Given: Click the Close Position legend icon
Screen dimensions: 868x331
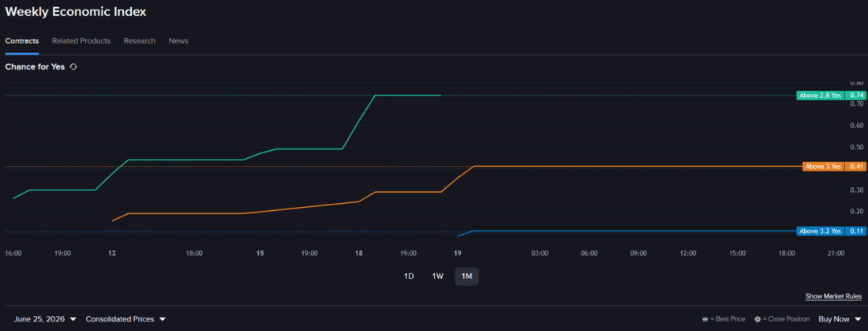Looking at the screenshot, I should pyautogui.click(x=758, y=319).
